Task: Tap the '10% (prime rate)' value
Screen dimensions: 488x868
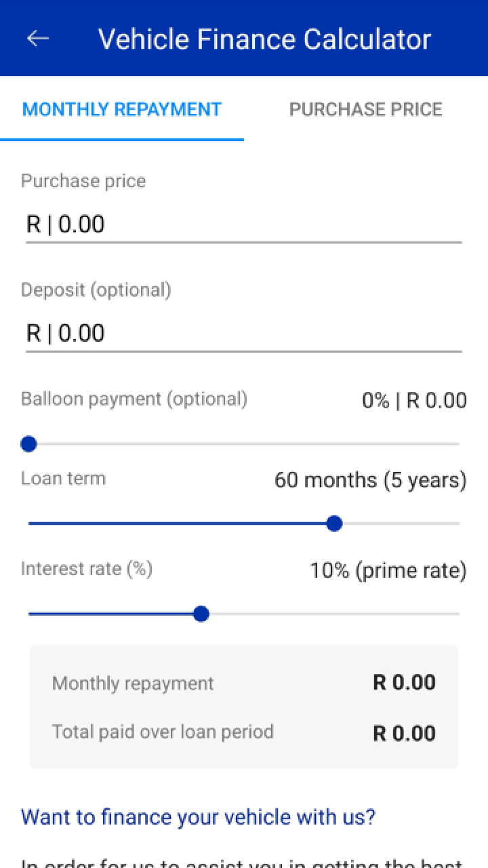Action: 388,571
